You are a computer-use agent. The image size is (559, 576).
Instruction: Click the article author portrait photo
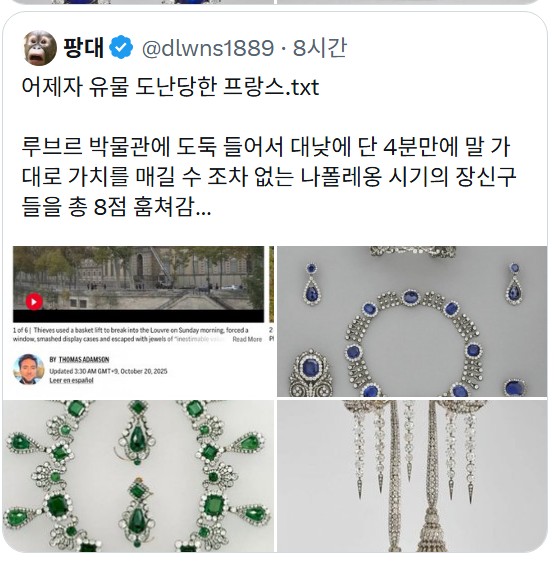tap(29, 369)
